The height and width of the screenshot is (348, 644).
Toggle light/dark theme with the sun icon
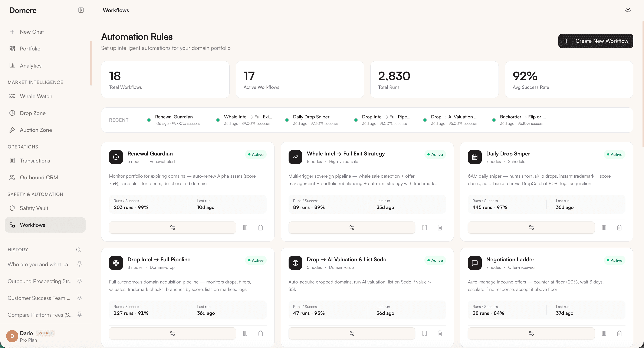point(628,10)
